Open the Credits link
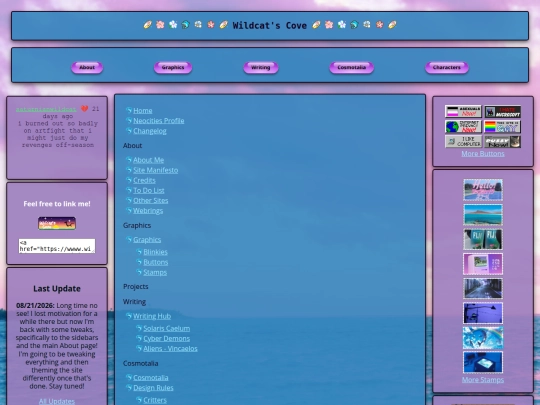540x405 pixels. click(144, 180)
